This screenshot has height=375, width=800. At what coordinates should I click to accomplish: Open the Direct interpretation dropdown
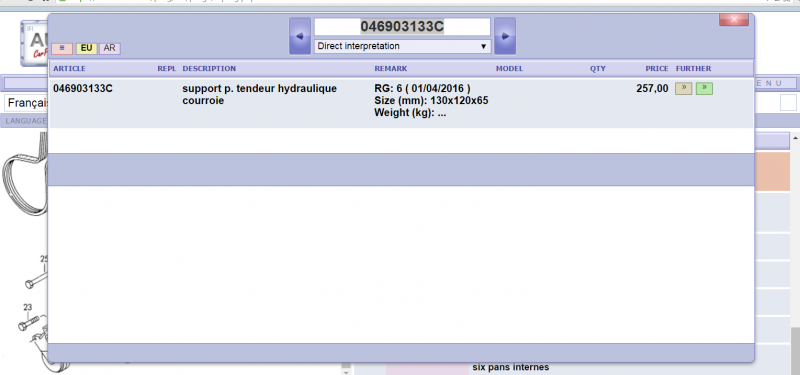(x=402, y=46)
